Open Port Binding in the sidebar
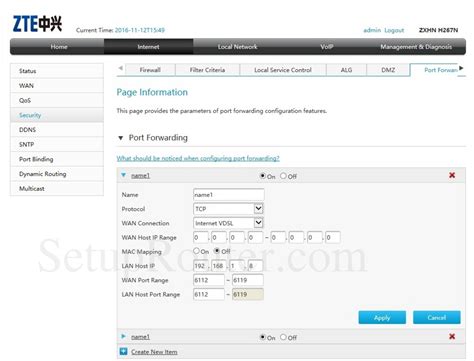Screen dimensions: 474x361 [57, 159]
